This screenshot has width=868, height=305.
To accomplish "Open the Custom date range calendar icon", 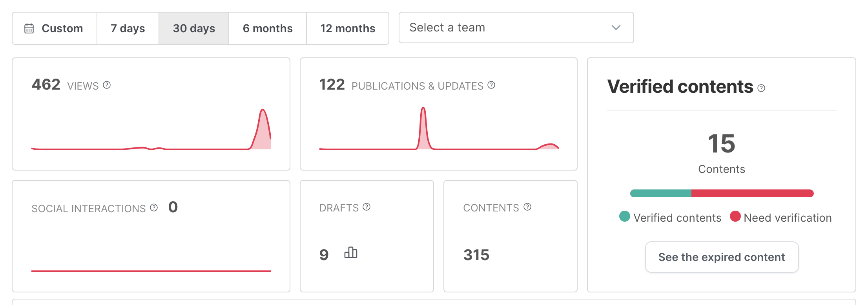I will coord(29,28).
